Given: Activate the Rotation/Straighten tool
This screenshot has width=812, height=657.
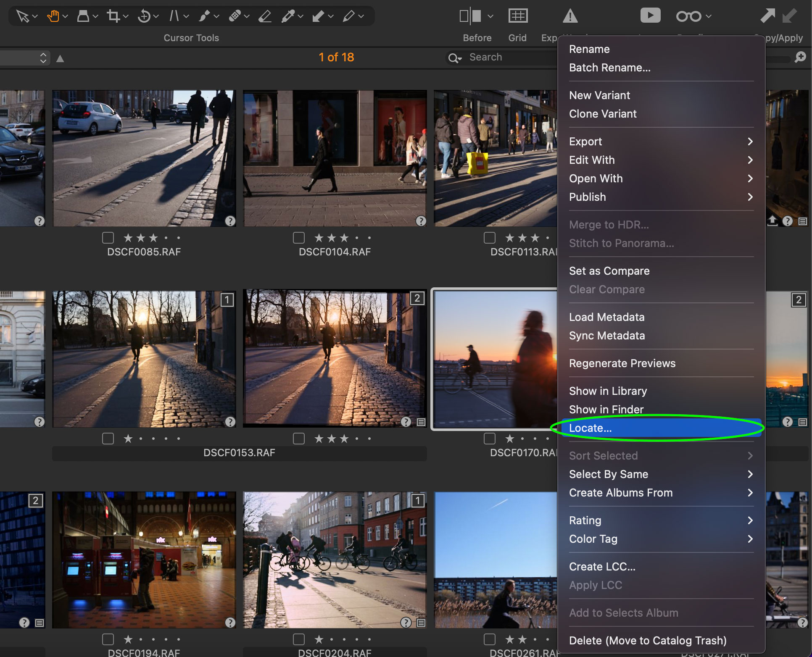Looking at the screenshot, I should (x=144, y=16).
